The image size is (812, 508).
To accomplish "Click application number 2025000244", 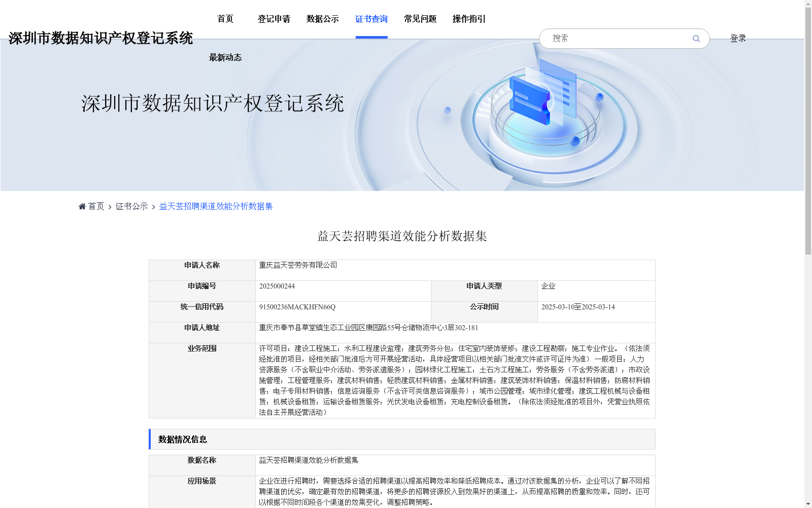I will coord(277,286).
